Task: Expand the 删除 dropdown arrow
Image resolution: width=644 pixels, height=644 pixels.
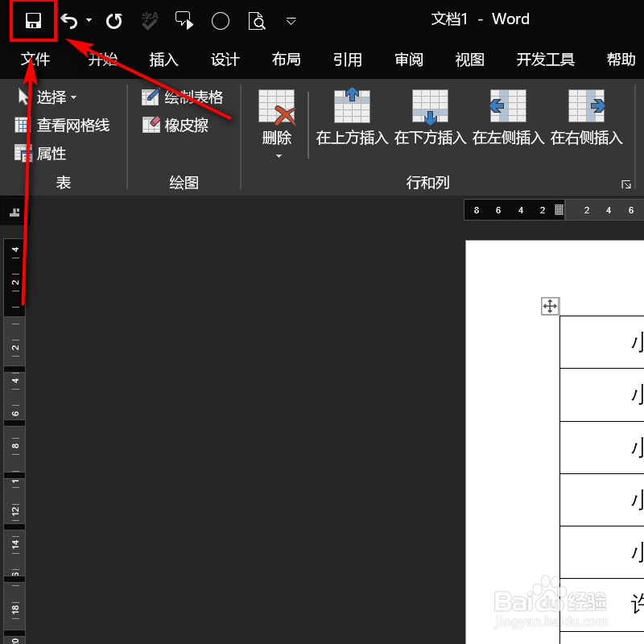Action: pyautogui.click(x=279, y=156)
